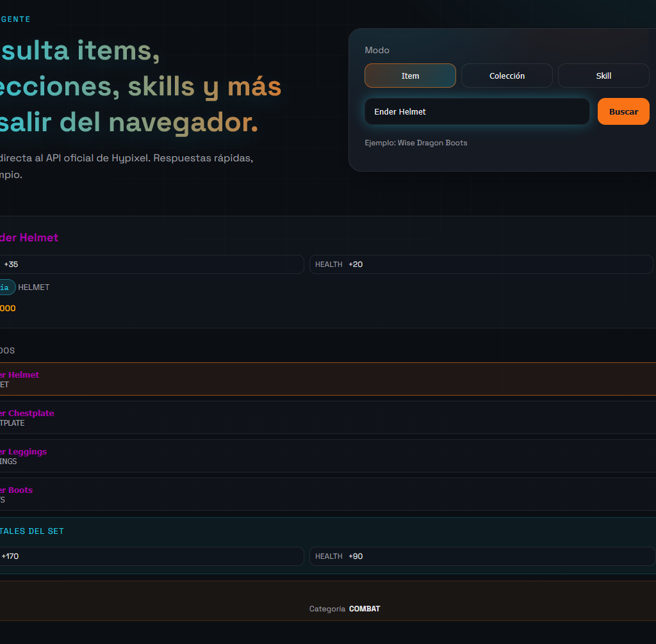656x644 pixels.
Task: Select the Item search mode
Action: click(x=410, y=76)
